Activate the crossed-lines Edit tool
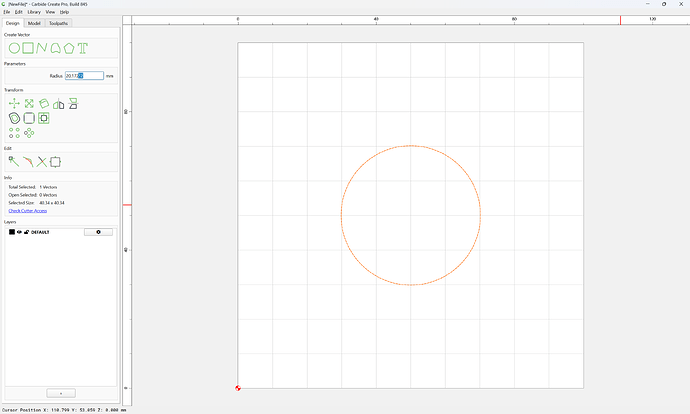The image size is (690, 414). click(x=41, y=162)
